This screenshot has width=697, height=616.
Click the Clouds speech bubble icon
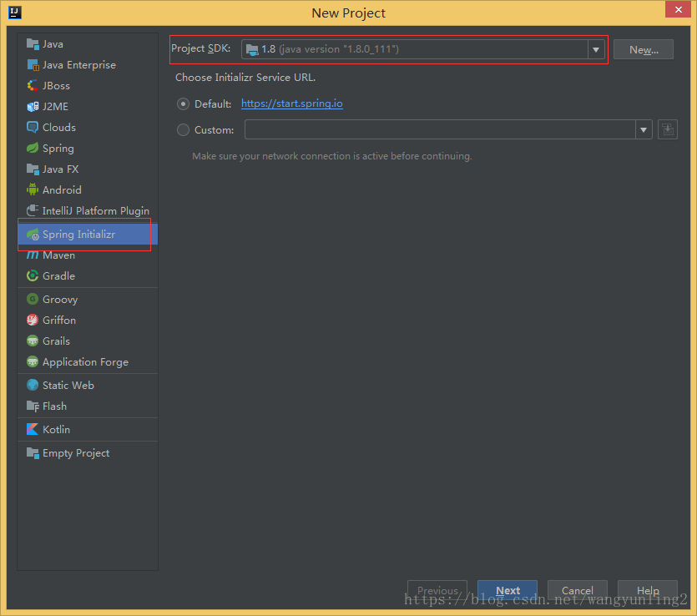(x=33, y=127)
